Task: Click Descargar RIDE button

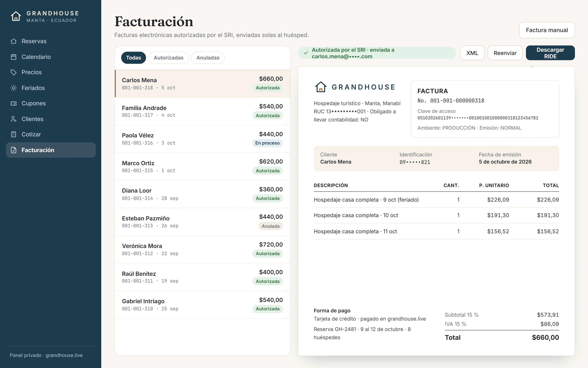Action: point(550,53)
